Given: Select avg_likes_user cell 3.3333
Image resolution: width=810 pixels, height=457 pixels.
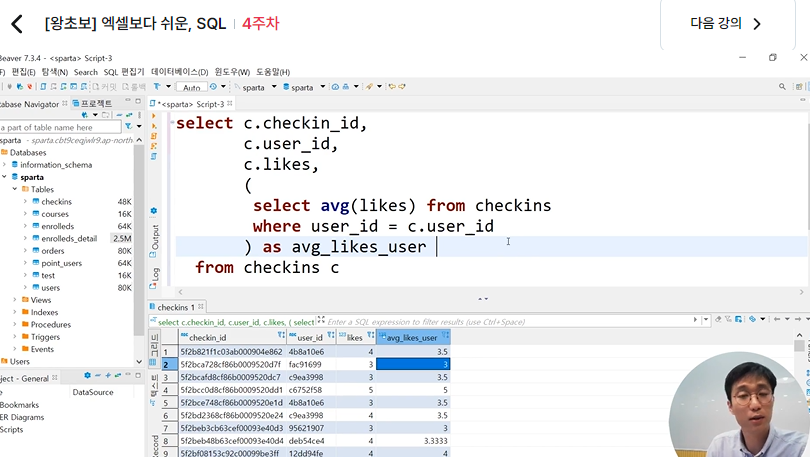Looking at the screenshot, I should point(413,441).
